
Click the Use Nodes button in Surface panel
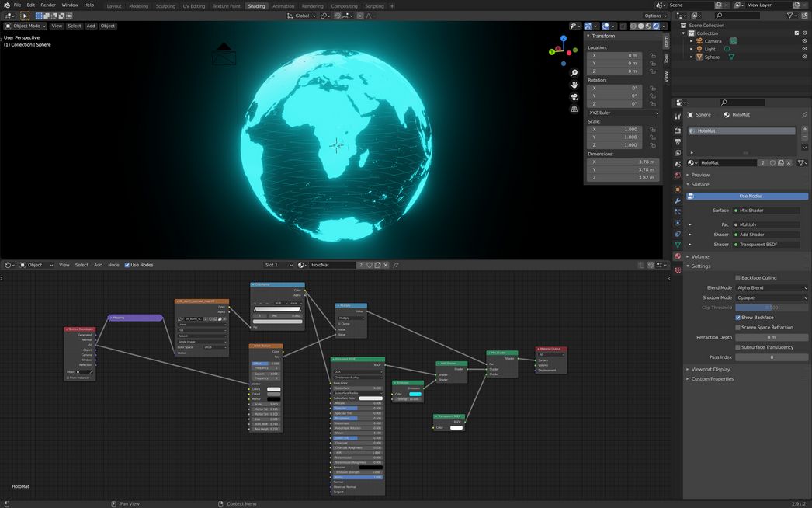[747, 196]
